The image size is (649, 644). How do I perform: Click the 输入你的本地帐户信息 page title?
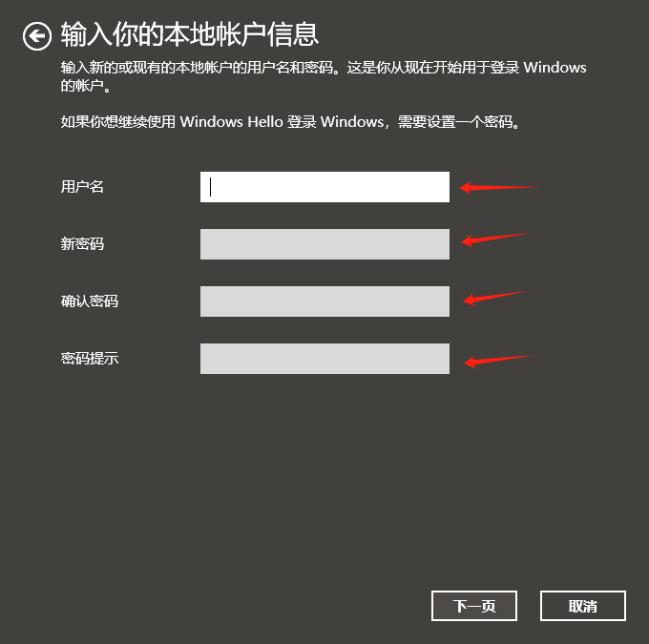pos(190,34)
